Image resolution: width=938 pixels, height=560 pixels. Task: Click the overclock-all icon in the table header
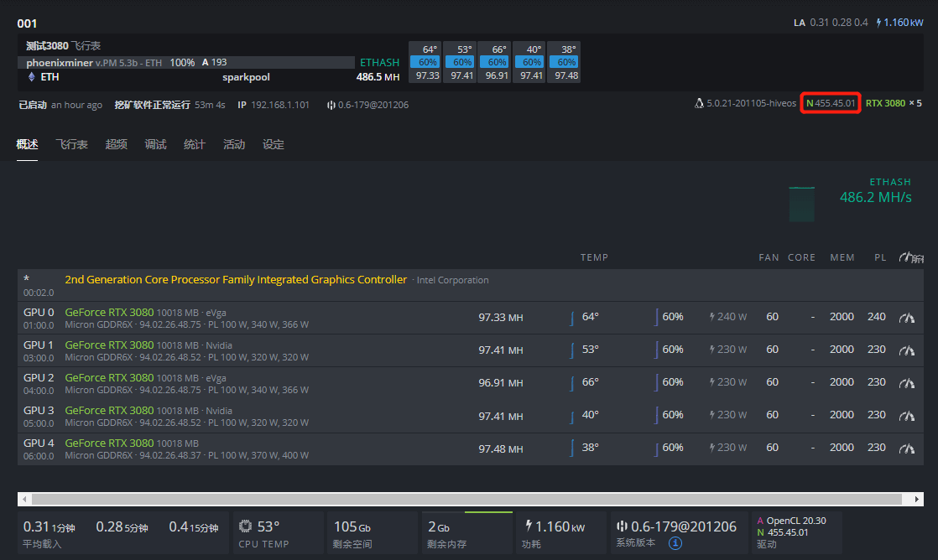click(910, 257)
